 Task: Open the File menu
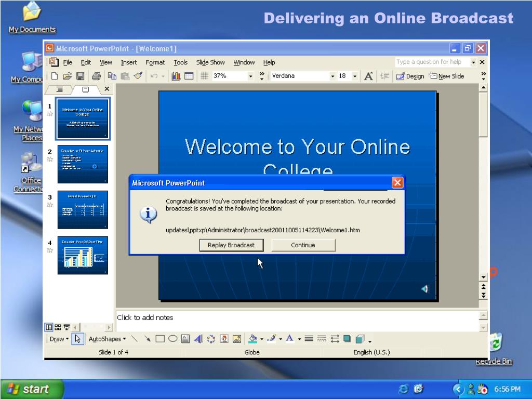[x=68, y=62]
